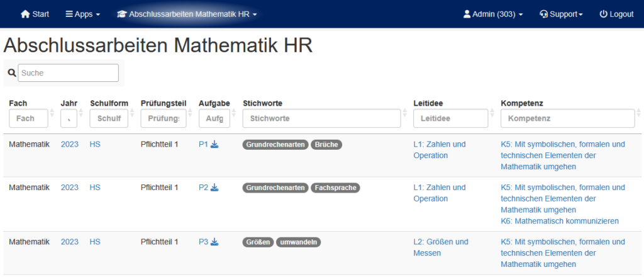The image size is (644, 277).
Task: Click Grundrechenarten tag in P1 row
Action: (275, 145)
